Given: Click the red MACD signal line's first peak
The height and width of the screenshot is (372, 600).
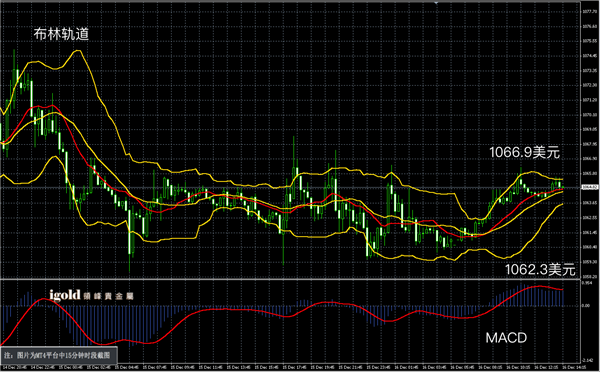Looking at the screenshot, I should point(44,299).
